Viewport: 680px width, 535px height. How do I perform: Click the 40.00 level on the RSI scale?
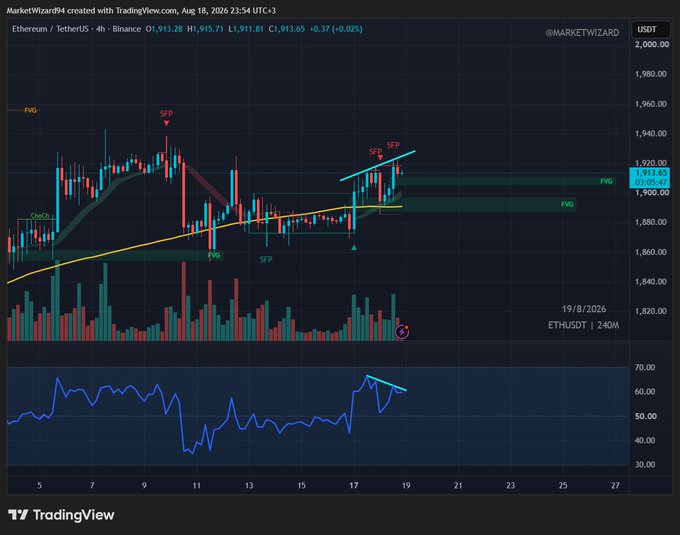tap(645, 440)
